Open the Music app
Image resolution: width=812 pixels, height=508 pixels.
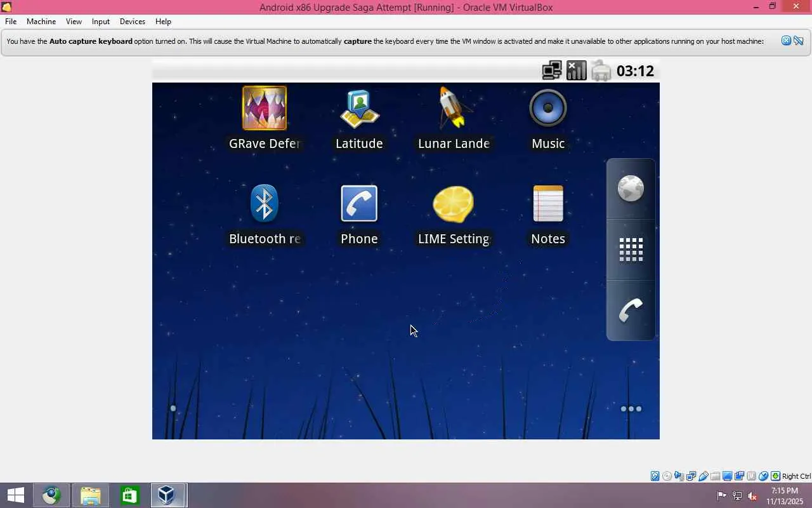coord(548,108)
